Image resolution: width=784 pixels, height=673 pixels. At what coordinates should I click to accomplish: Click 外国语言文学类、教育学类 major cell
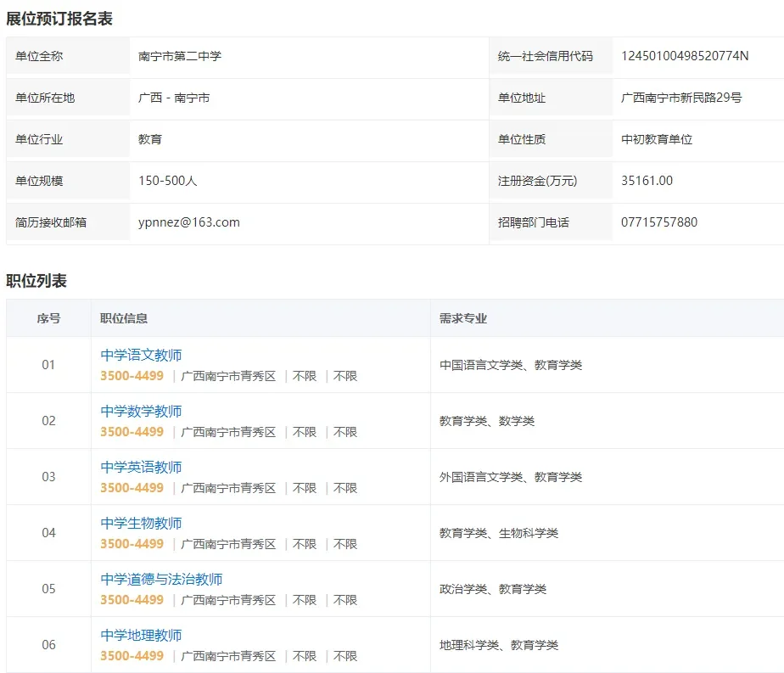511,477
